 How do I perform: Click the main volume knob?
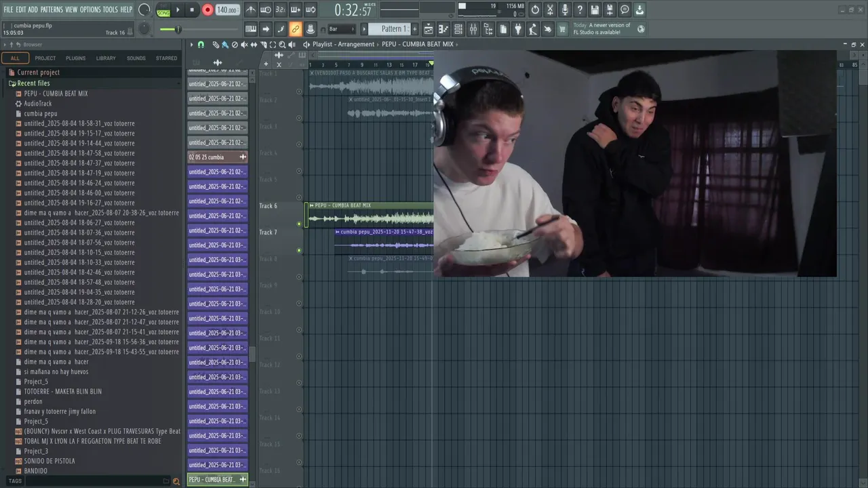click(x=144, y=9)
